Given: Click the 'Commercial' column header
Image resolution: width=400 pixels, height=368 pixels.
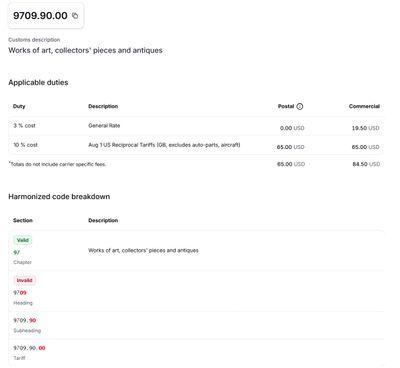Looking at the screenshot, I should coord(364,106).
